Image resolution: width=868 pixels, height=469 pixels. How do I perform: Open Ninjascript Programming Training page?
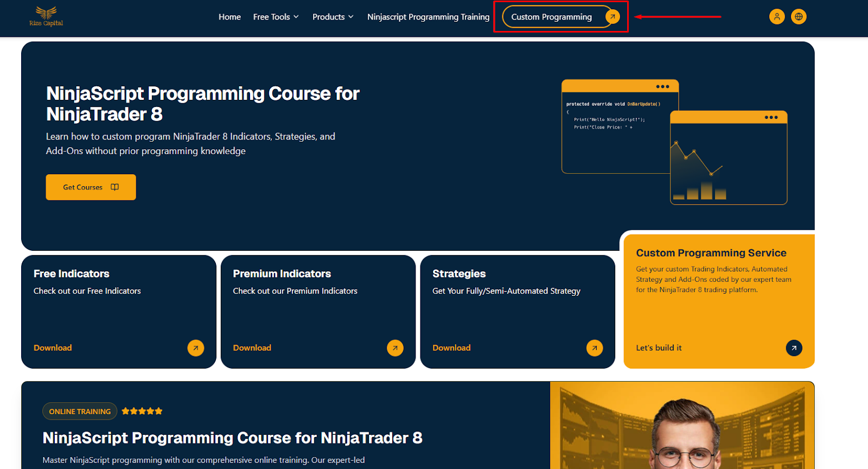(428, 17)
